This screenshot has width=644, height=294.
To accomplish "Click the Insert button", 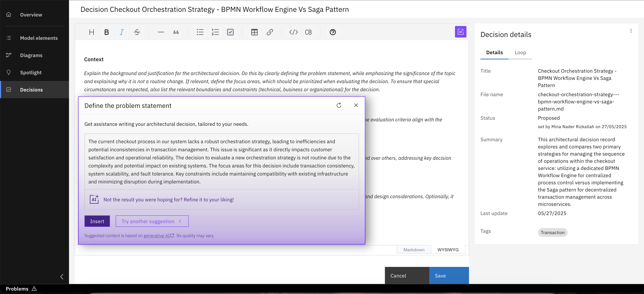I will 97,221.
